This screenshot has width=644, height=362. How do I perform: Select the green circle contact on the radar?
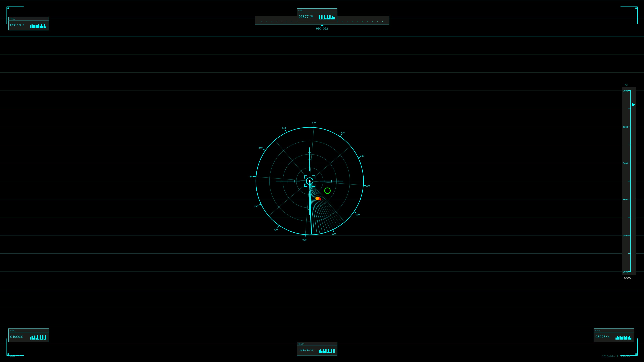pos(328,191)
